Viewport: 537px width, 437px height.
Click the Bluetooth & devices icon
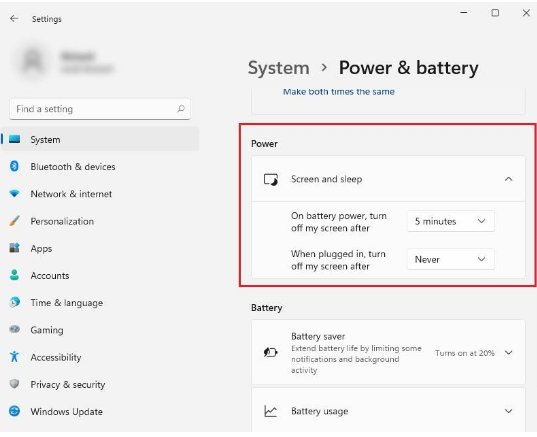point(14,166)
